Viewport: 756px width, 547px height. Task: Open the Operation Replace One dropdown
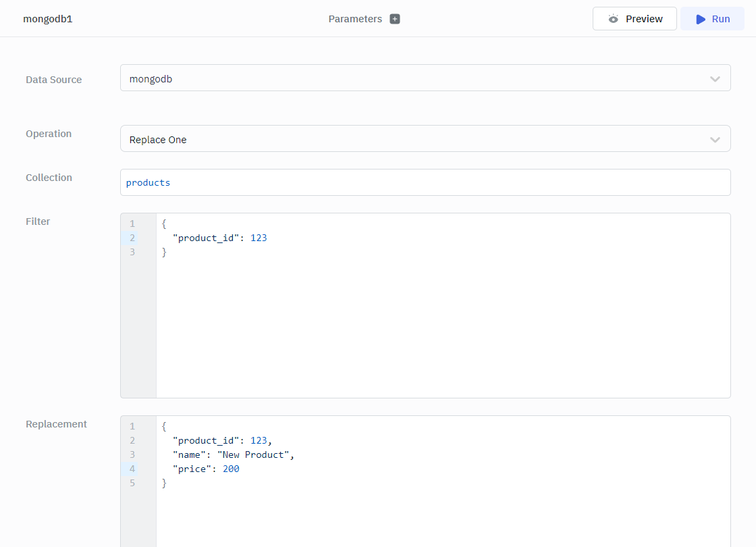coord(412,139)
